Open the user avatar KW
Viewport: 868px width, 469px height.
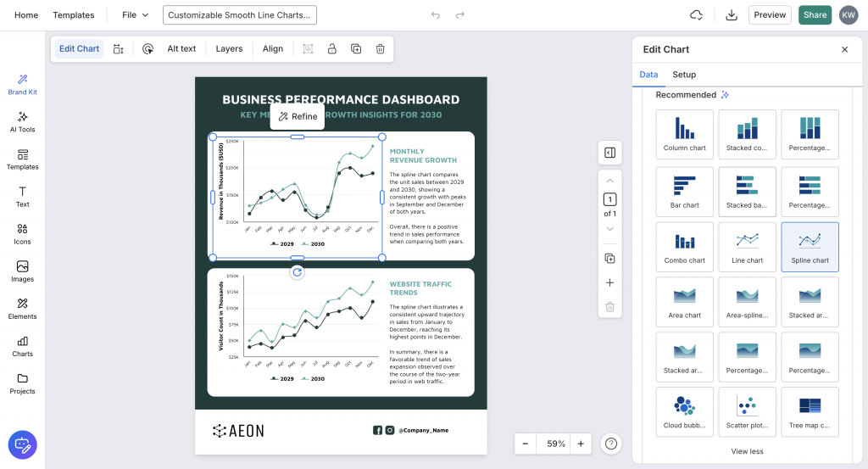pyautogui.click(x=848, y=15)
